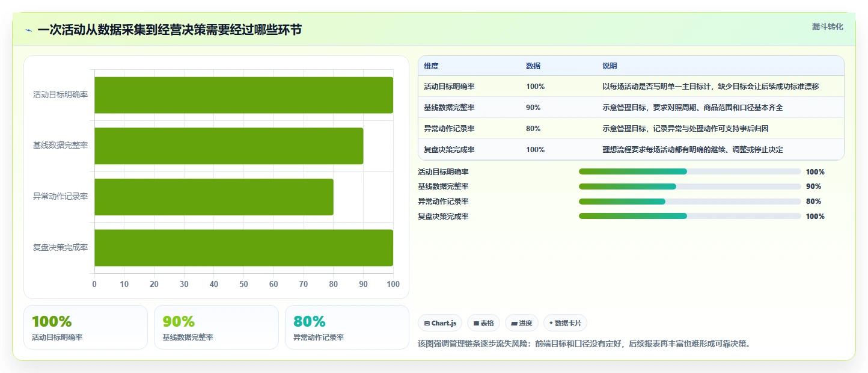Click the 漏斗转化 label in the header
Screen dimensions: 868x373
828,26
